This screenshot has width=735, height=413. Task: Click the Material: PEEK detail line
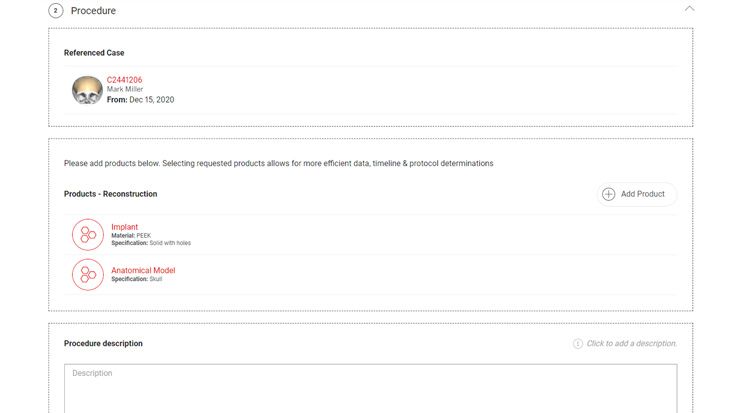tap(131, 236)
